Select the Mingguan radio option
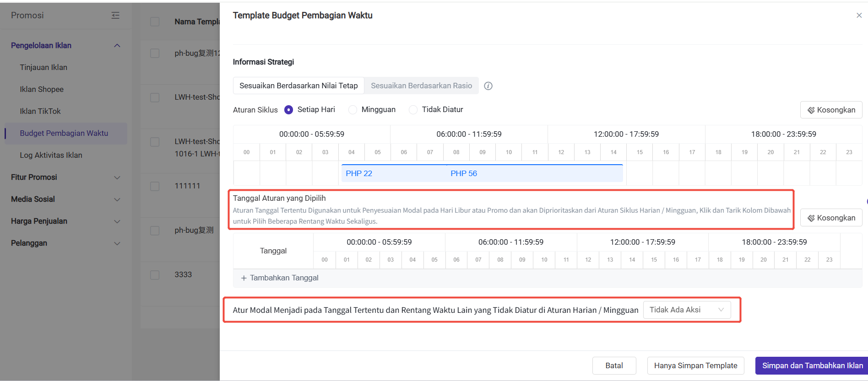 353,110
